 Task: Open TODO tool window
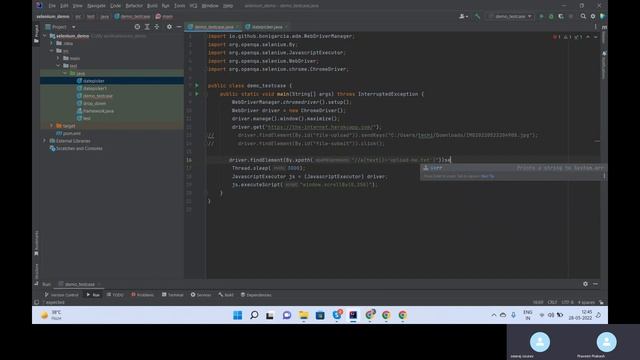coord(115,295)
